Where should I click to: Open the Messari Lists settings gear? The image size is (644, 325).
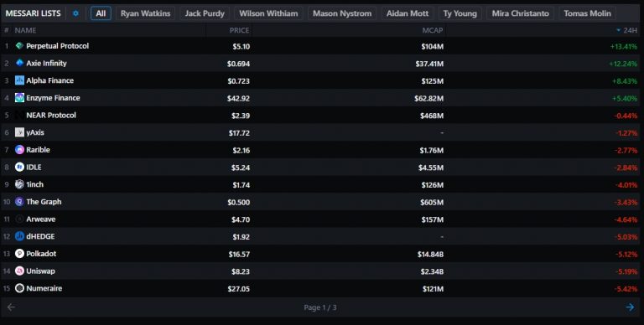click(x=75, y=13)
